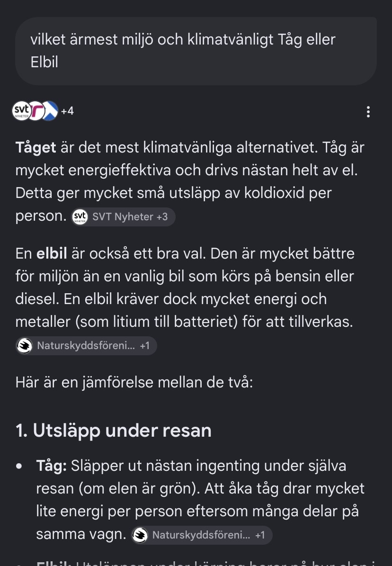Open the +4 additional sources count
The image size is (392, 566).
point(67,111)
